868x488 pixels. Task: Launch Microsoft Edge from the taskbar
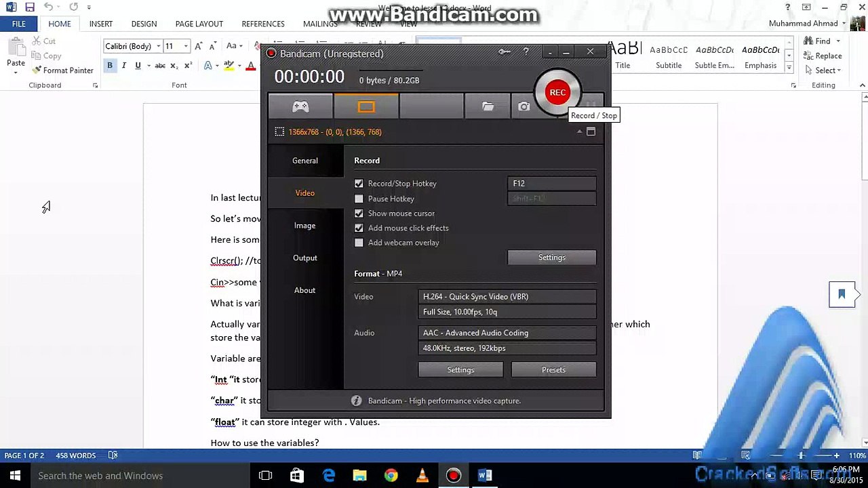[x=329, y=476]
